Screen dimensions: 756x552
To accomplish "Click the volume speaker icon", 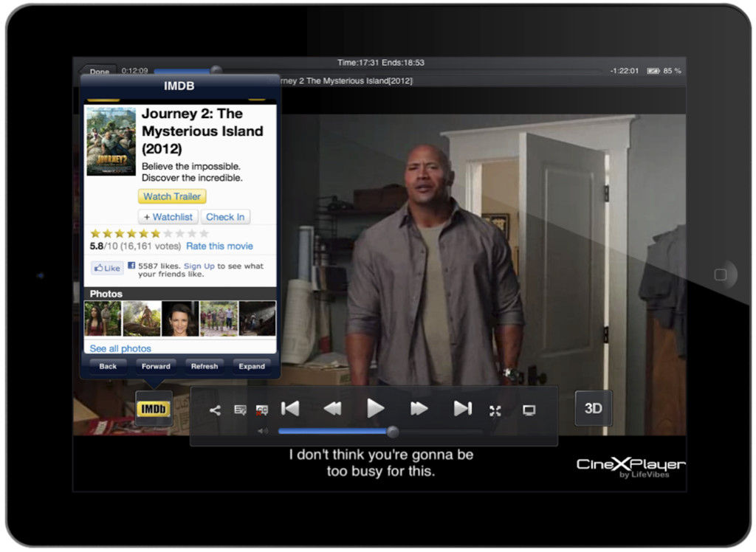I will 263,431.
